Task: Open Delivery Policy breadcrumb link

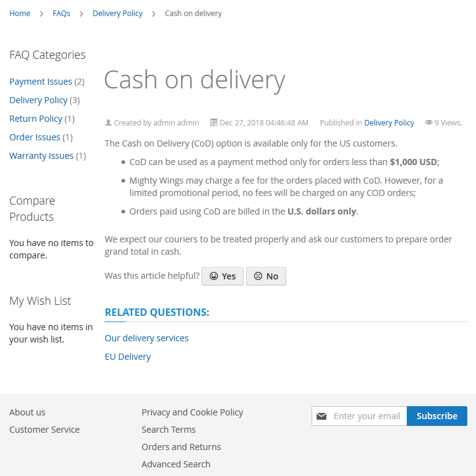Action: pos(117,14)
